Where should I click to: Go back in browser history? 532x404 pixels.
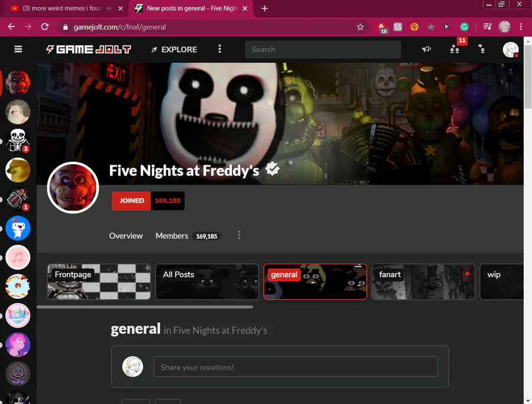tap(12, 27)
